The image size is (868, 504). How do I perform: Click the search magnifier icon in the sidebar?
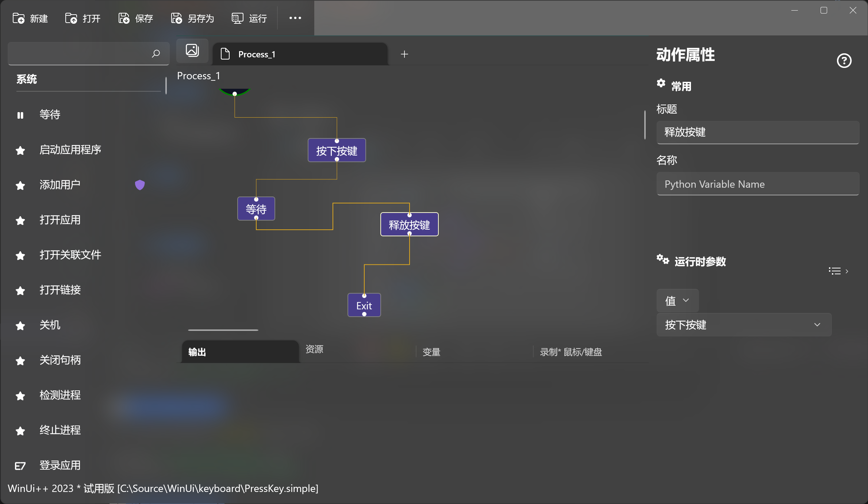coord(156,54)
